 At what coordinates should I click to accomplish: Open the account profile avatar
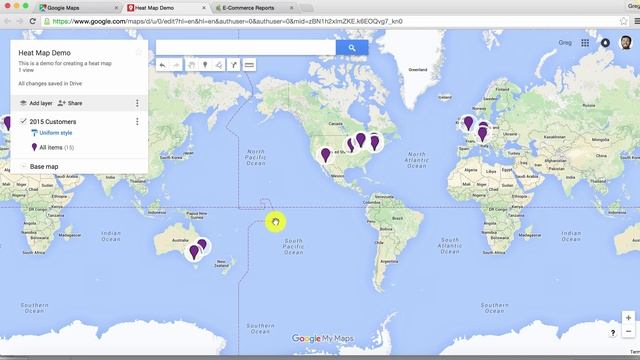(626, 42)
